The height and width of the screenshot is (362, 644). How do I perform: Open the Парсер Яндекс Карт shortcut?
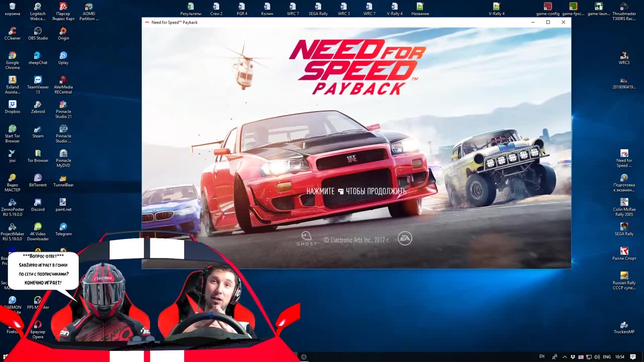coord(63,12)
